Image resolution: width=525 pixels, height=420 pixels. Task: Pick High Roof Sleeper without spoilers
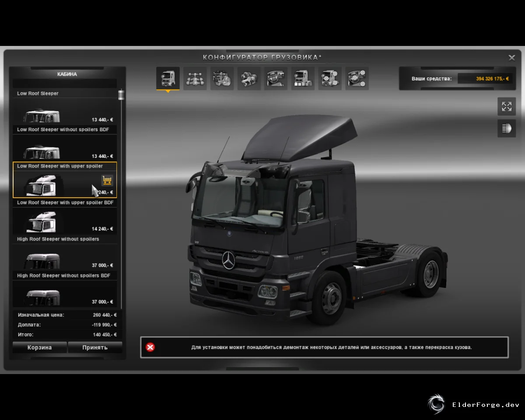(x=65, y=253)
